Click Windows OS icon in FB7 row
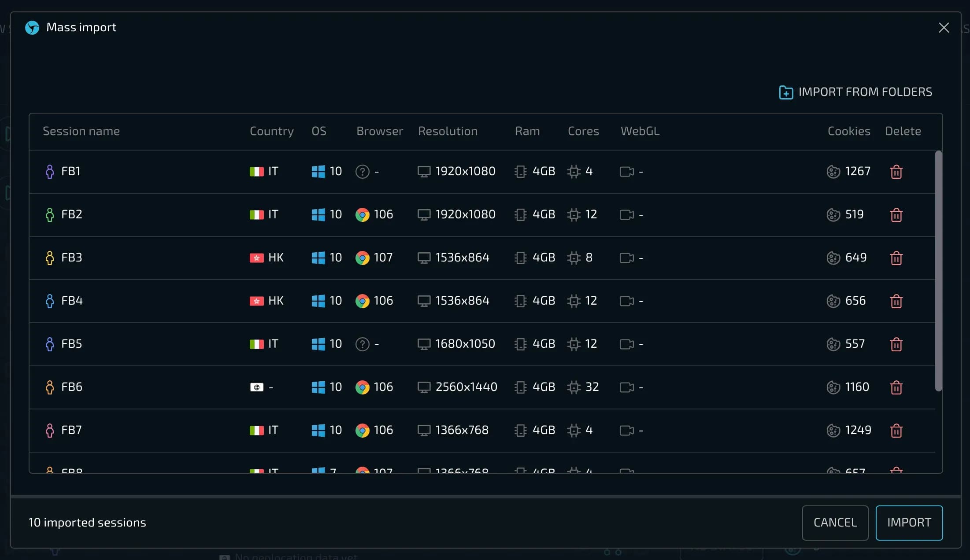 coord(318,431)
